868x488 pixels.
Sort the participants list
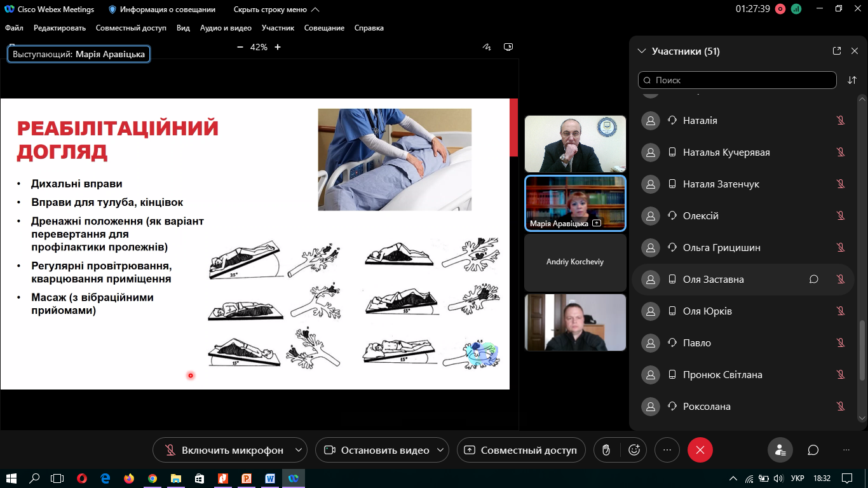[x=852, y=80]
